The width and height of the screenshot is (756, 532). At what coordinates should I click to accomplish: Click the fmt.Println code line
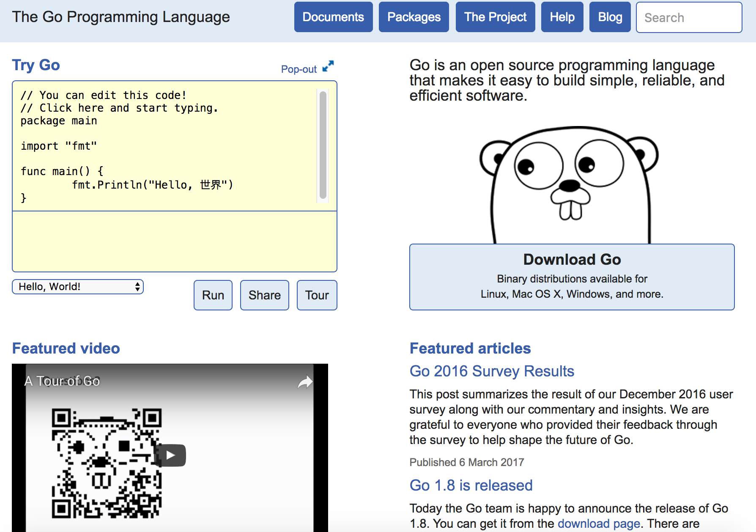click(x=152, y=185)
